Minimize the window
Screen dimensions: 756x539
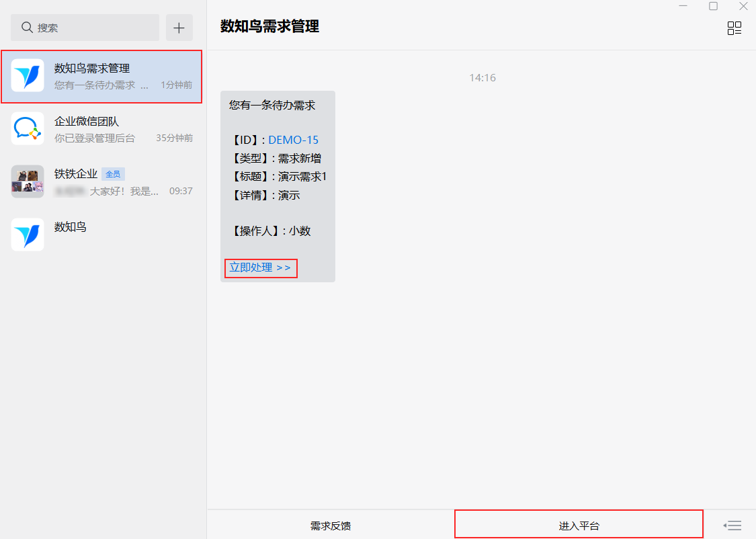683,6
